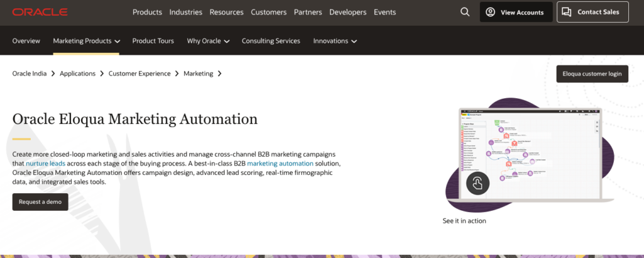
Task: Click the See it in action caption
Action: point(464,221)
